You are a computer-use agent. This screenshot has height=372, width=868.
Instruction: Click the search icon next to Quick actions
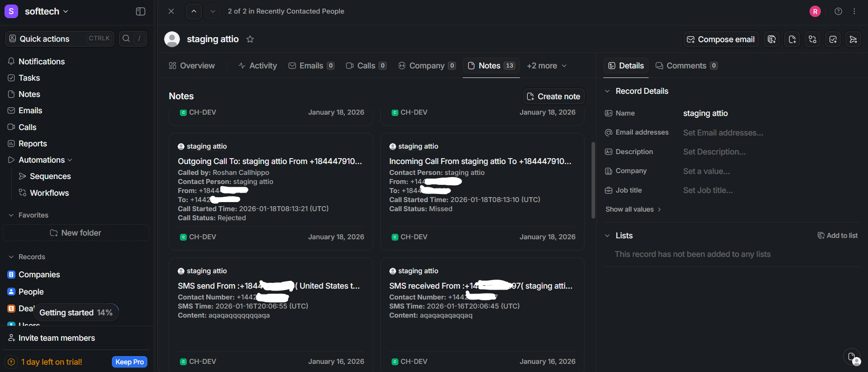(126, 39)
